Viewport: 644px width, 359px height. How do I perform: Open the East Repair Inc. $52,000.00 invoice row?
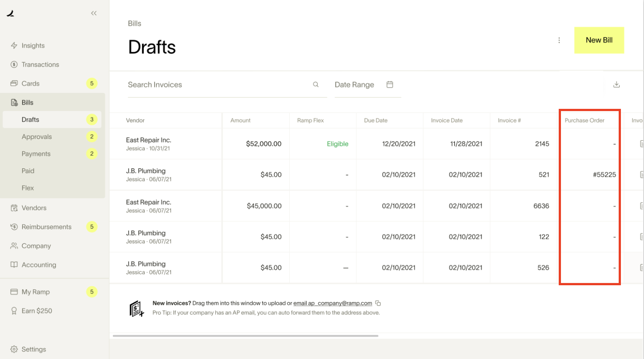pos(149,144)
